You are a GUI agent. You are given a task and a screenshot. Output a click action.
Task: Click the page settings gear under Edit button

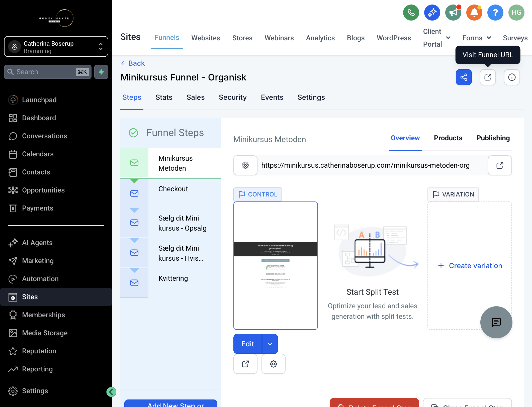pyautogui.click(x=273, y=364)
